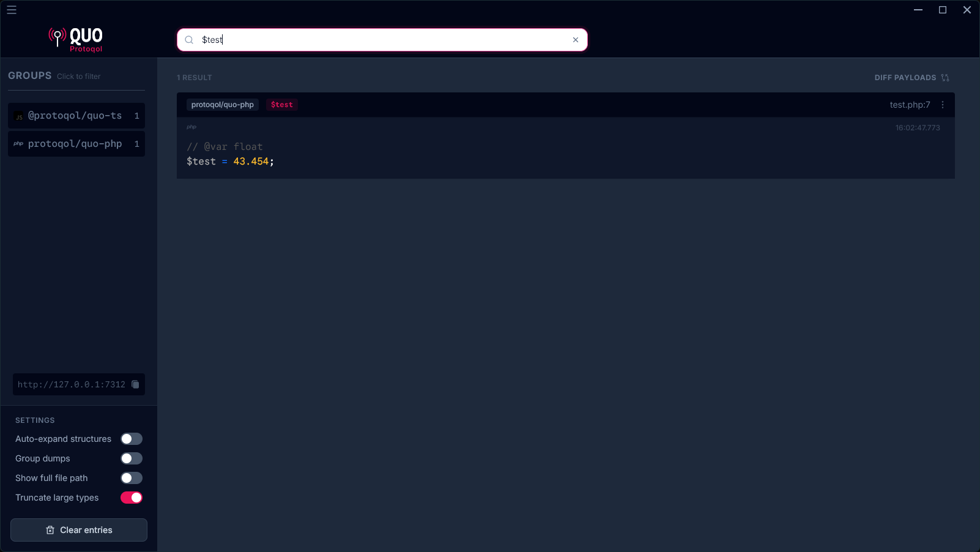This screenshot has height=552, width=980.
Task: Minimize the Quo window
Action: (918, 10)
